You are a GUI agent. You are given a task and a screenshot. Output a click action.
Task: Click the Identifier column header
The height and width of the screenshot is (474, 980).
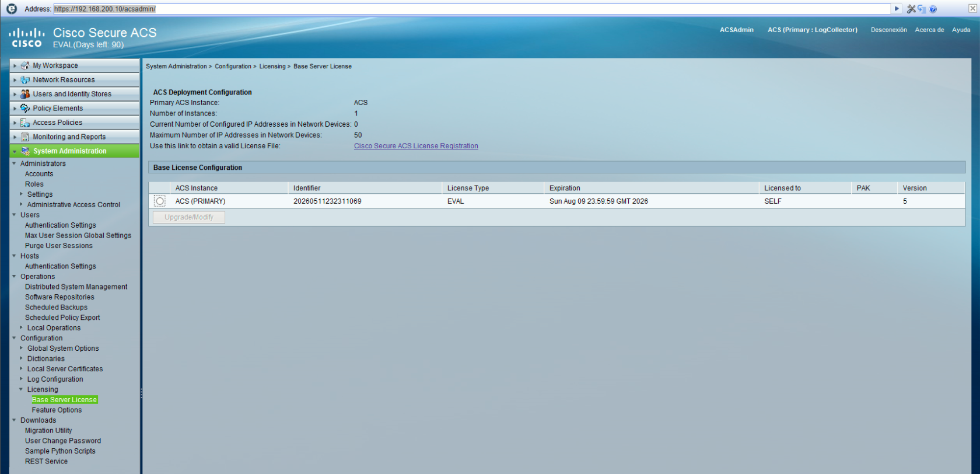(x=365, y=188)
